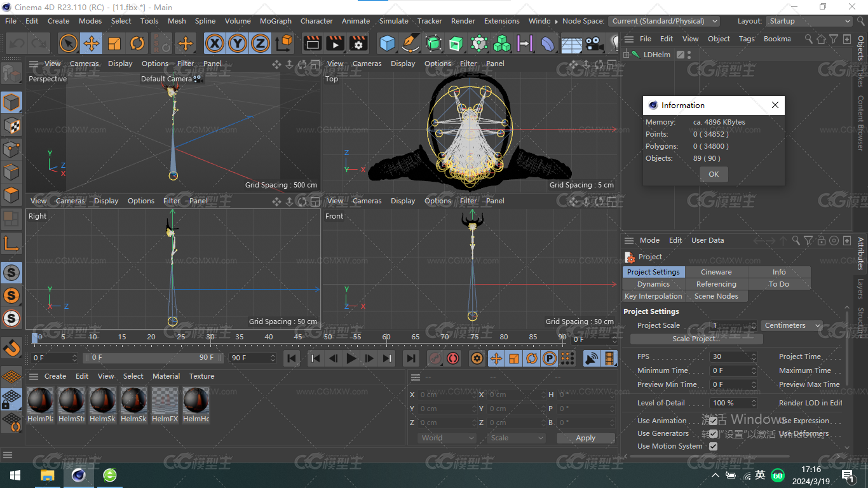
Task: Switch to Points mode in left sidebar
Action: (11, 149)
